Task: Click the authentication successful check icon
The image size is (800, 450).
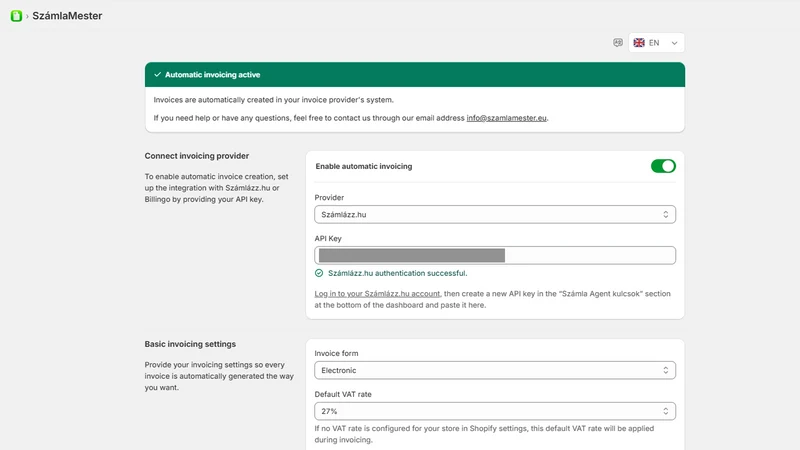Action: (319, 273)
